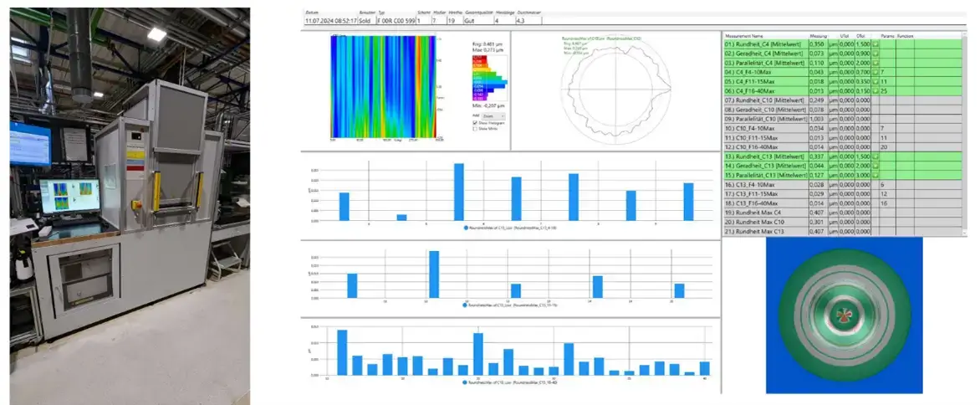Click the Messung value 1,003 for Parallelität_C10

coord(817,120)
